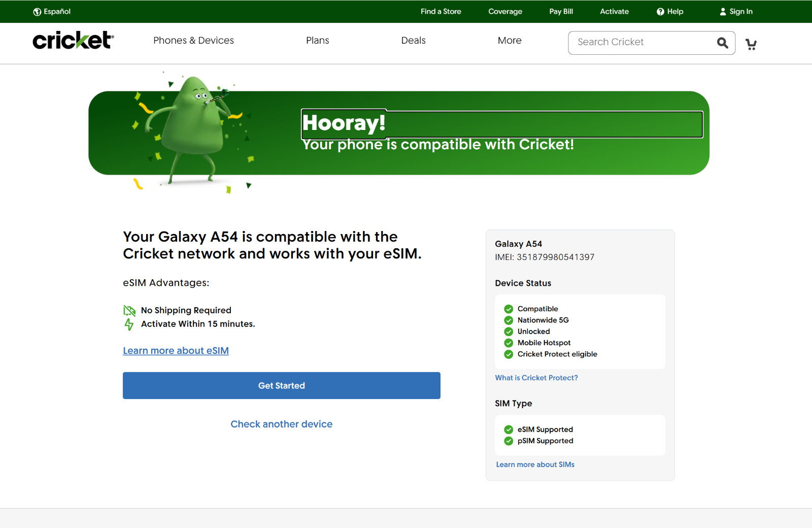Click the 'Nationwide 5G' status text

543,320
